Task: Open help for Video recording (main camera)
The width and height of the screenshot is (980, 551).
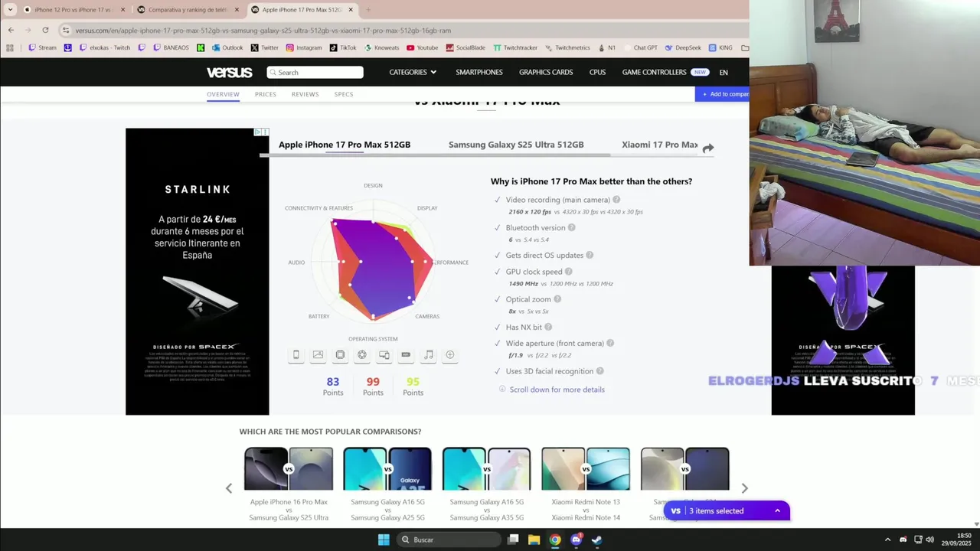Action: pos(616,200)
